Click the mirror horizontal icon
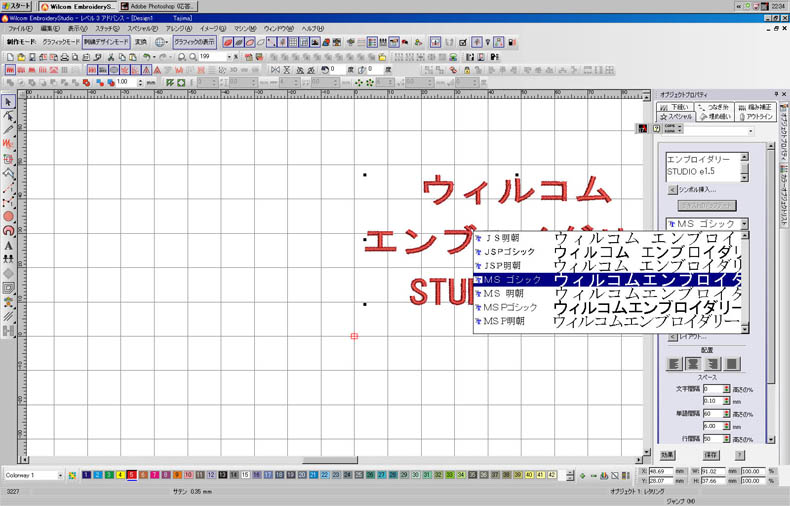790x506 pixels. pos(275,70)
